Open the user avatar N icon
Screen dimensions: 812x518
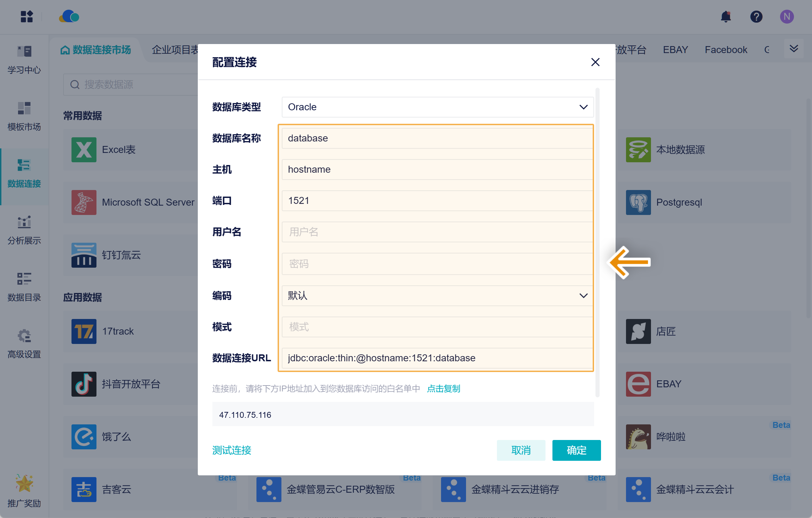pos(787,17)
